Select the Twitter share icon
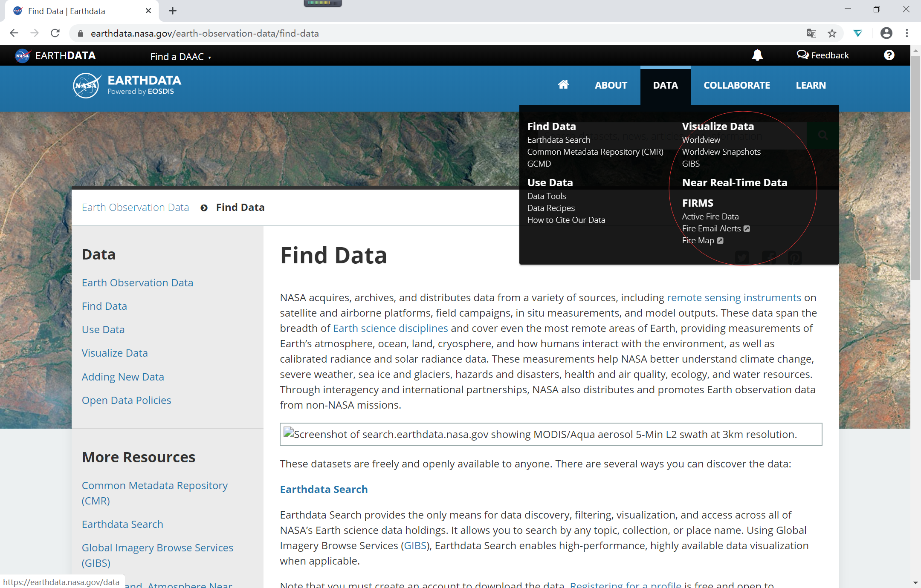Image resolution: width=921 pixels, height=588 pixels. coord(742,257)
